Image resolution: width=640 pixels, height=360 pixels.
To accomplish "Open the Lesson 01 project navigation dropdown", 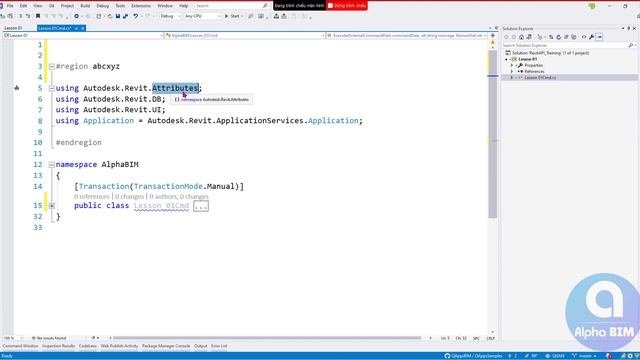I will pyautogui.click(x=83, y=36).
